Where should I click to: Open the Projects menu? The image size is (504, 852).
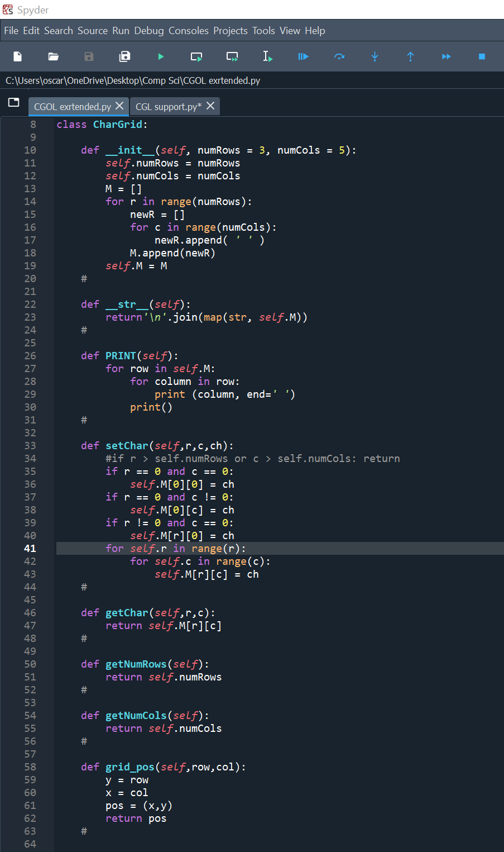[230, 31]
